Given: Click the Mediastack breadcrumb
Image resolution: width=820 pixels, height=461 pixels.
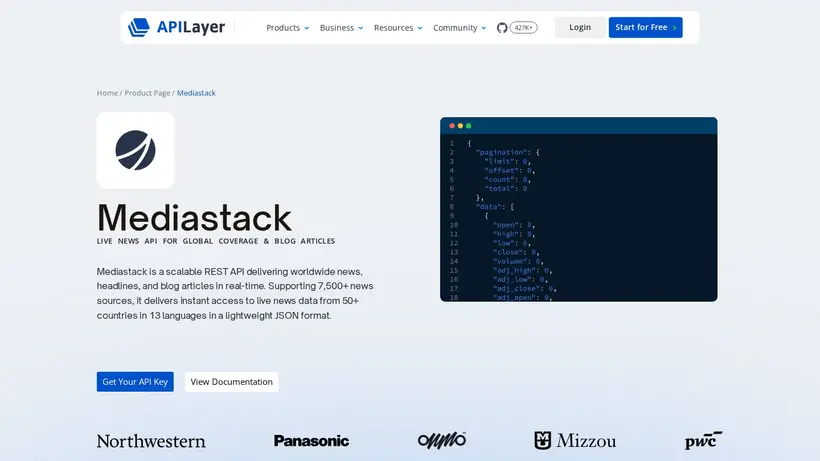Looking at the screenshot, I should coord(196,93).
